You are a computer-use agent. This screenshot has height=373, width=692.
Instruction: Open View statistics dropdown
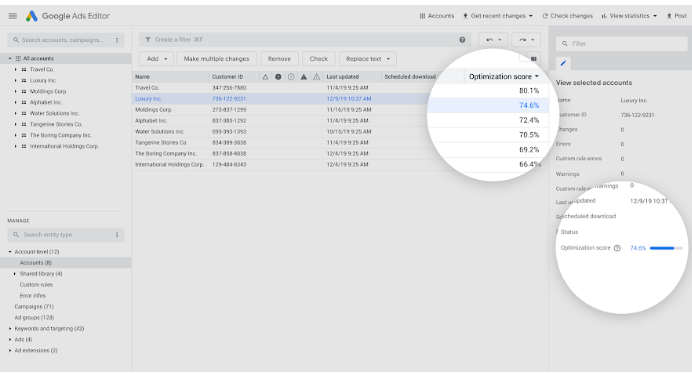629,16
